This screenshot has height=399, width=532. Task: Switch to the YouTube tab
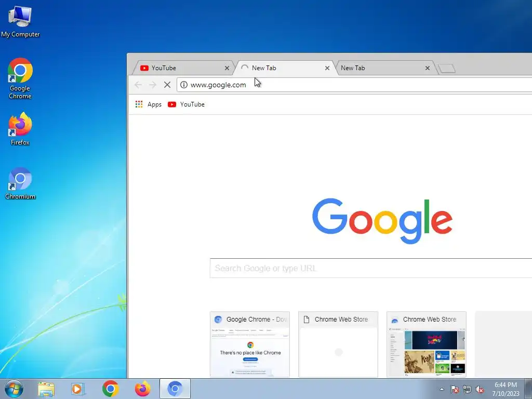(182, 68)
